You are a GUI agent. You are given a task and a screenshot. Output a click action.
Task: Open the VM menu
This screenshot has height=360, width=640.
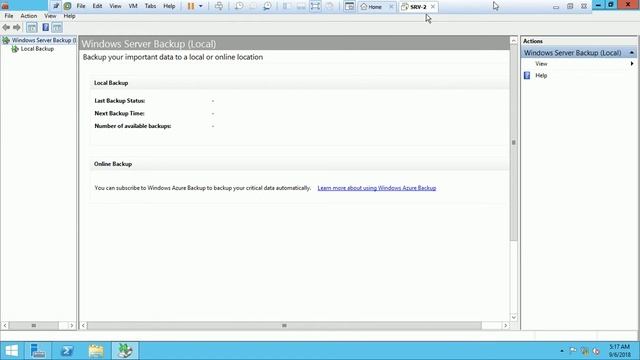tap(133, 6)
